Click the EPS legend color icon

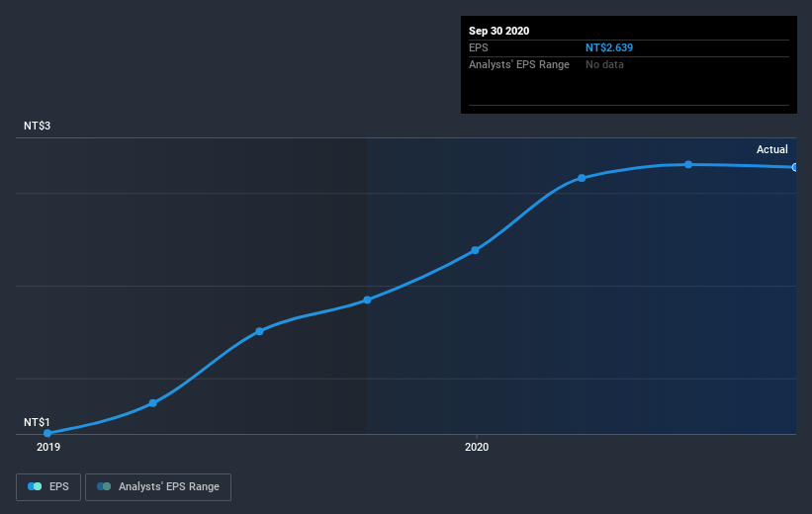click(35, 486)
